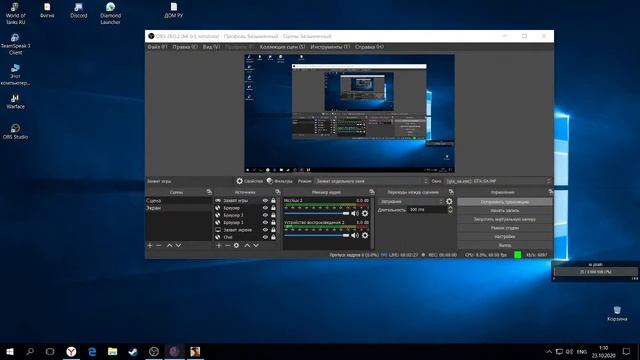
Task: Show hidden system tray icons chevron
Action: click(x=549, y=351)
